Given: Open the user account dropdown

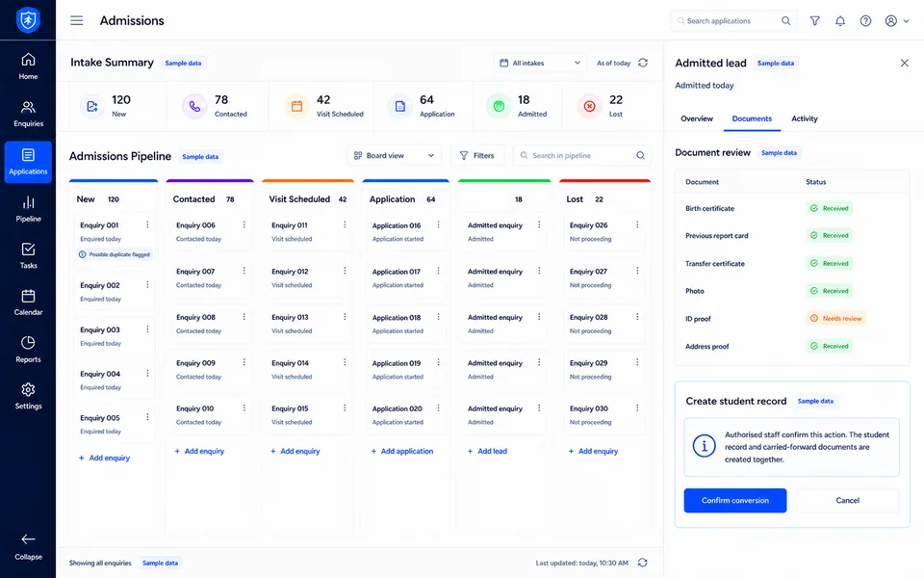Looking at the screenshot, I should (897, 20).
